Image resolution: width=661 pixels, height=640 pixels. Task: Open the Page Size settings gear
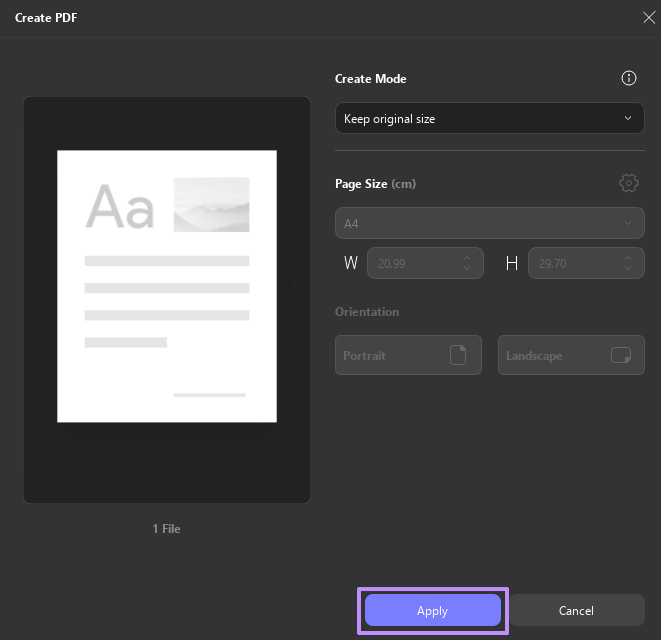[629, 183]
